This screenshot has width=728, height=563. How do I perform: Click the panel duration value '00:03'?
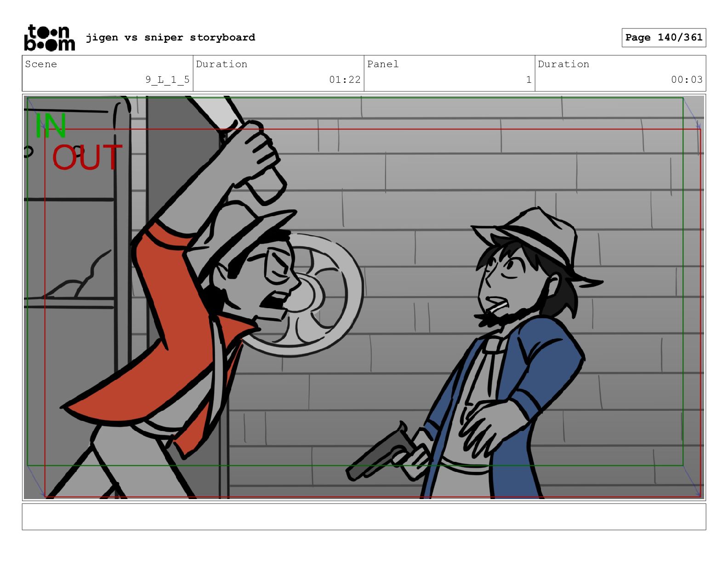[687, 80]
